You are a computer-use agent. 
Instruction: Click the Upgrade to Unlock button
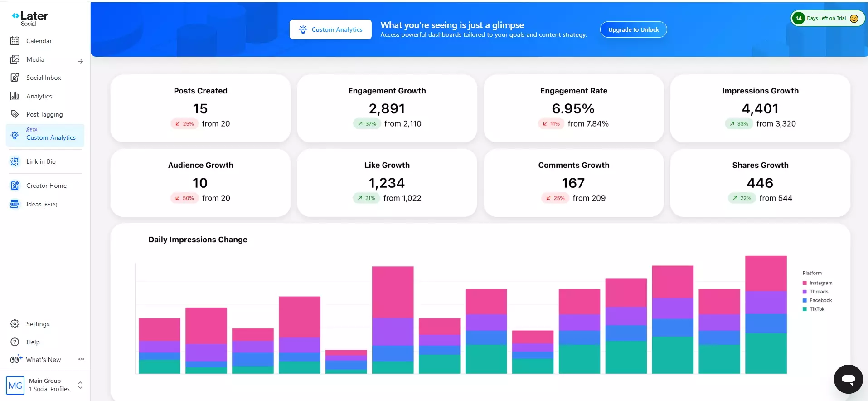(633, 29)
